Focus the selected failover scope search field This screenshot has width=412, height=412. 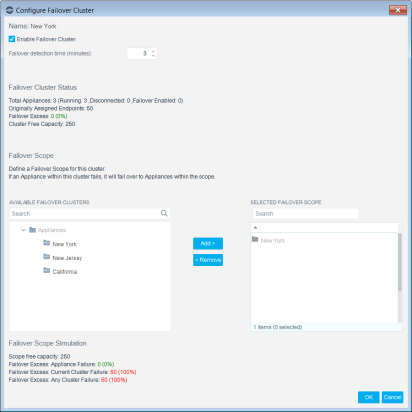pos(305,213)
